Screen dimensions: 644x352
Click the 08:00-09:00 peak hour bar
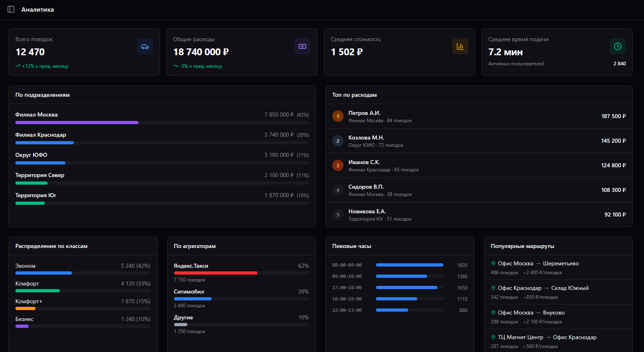click(x=409, y=265)
